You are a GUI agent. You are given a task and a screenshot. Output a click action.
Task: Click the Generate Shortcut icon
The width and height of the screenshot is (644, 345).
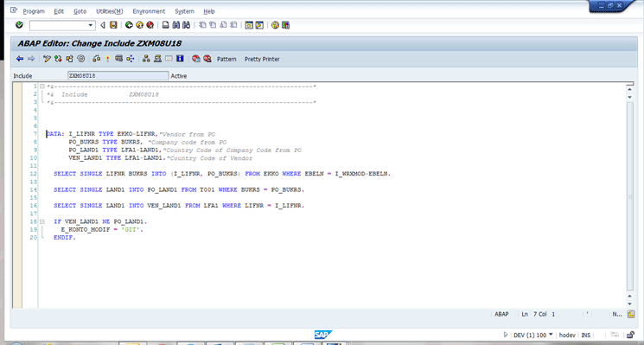click(259, 25)
